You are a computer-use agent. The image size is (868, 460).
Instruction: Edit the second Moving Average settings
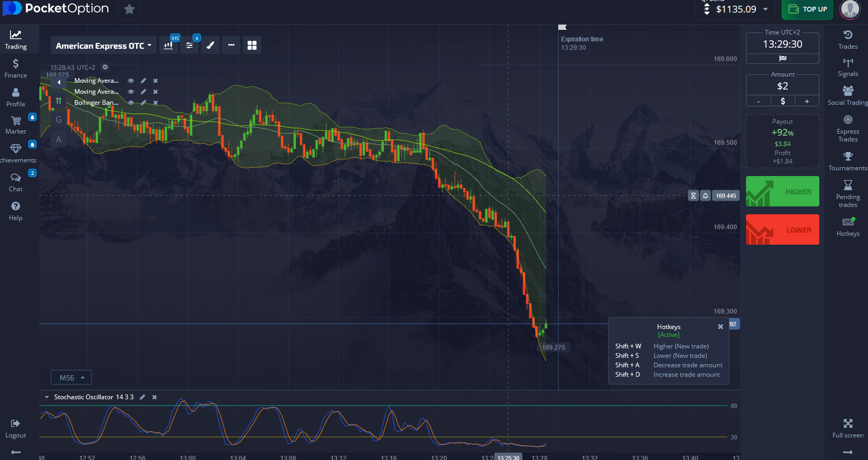point(143,92)
